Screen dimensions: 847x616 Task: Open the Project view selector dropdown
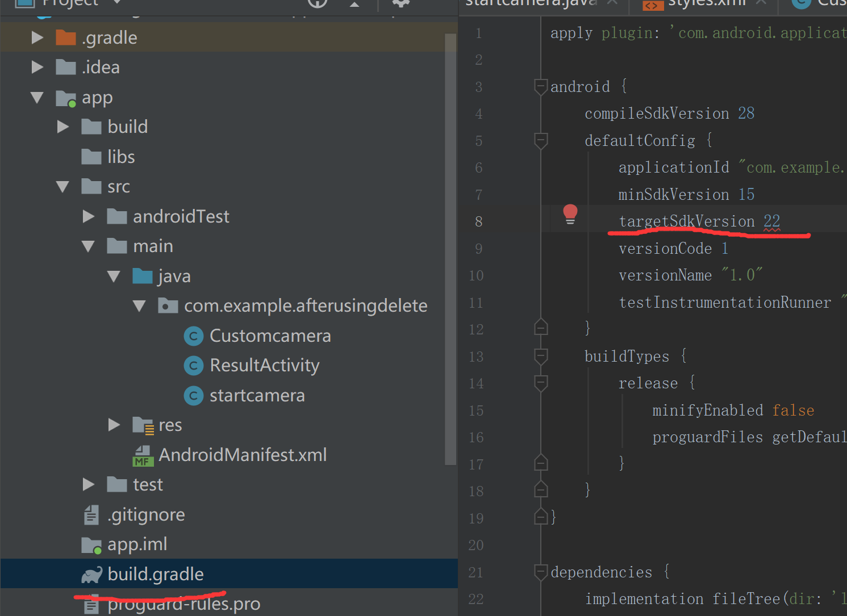pos(116,3)
